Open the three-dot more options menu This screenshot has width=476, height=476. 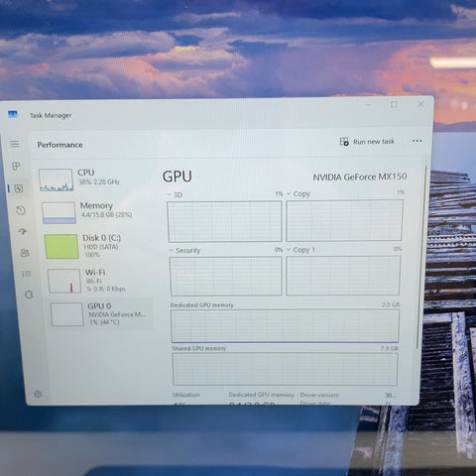point(416,141)
